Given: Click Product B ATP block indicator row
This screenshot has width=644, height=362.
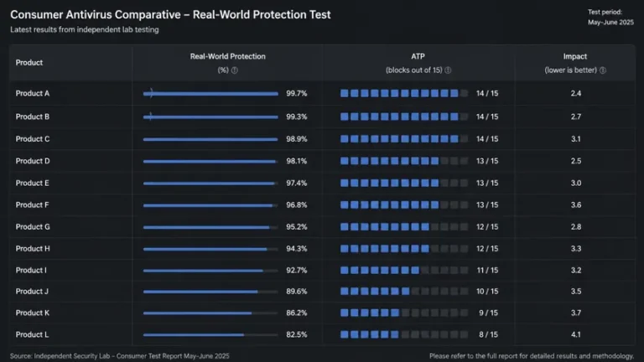Looking at the screenshot, I should point(404,116).
